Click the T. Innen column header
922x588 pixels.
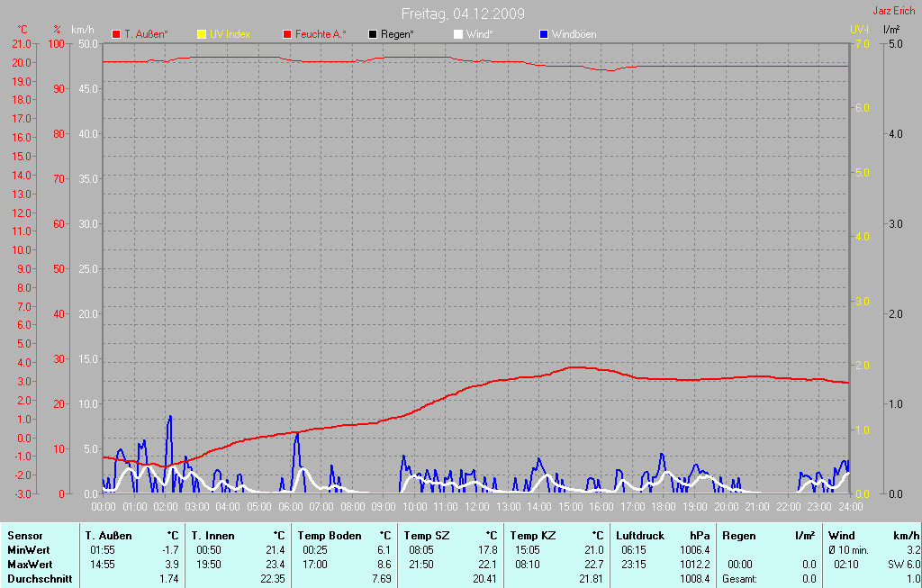(x=212, y=536)
